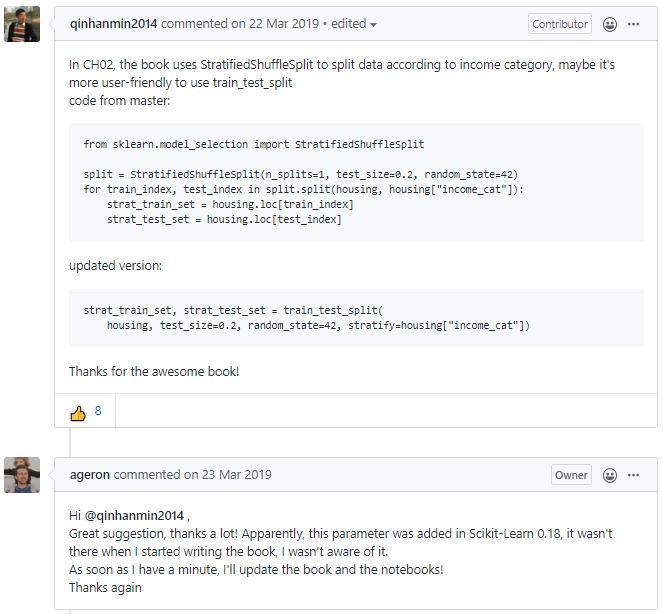This screenshot has height=614, width=663.
Task: Open the qinhanmin2014 username link
Action: pyautogui.click(x=113, y=24)
